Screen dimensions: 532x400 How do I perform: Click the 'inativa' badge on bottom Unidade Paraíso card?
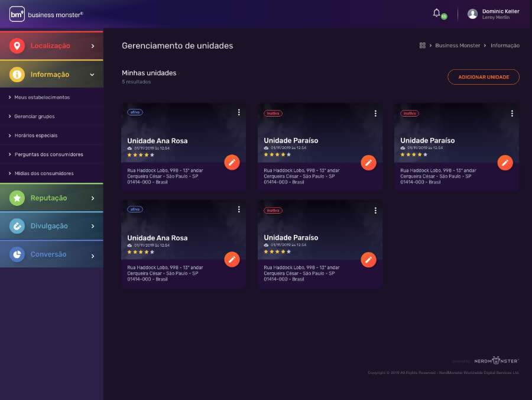click(272, 210)
